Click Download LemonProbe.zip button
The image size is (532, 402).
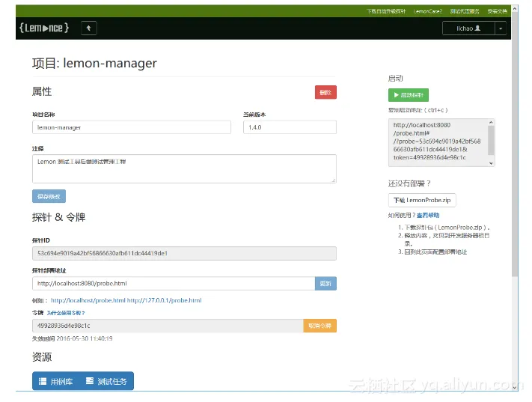[422, 200]
